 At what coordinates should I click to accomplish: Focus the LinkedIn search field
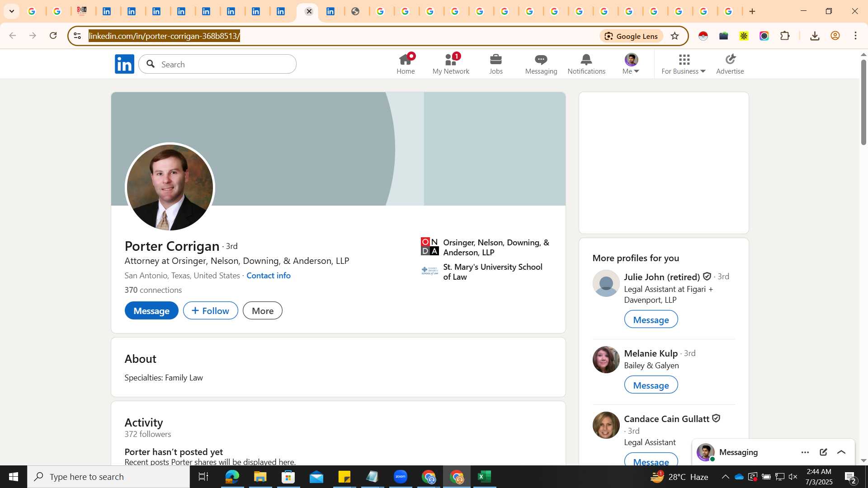tap(217, 64)
